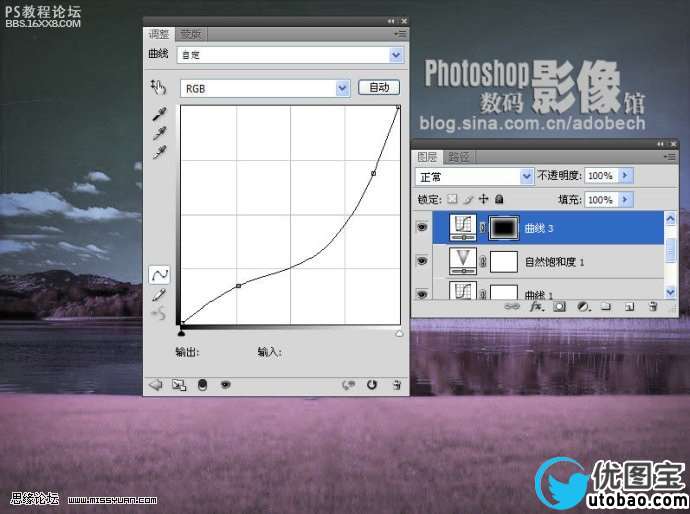Pick the black point eyedropper
This screenshot has height=514, width=690.
coord(159,114)
